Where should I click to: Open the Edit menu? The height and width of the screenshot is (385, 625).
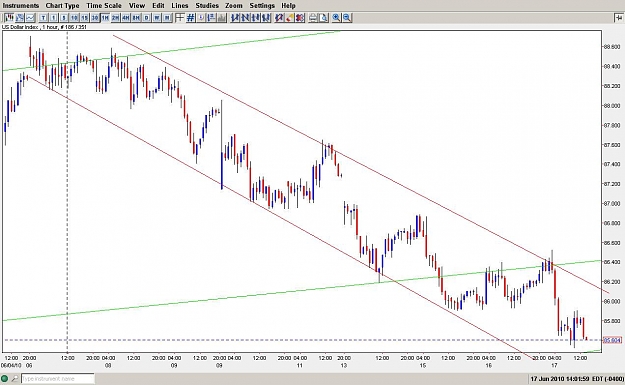pos(158,6)
